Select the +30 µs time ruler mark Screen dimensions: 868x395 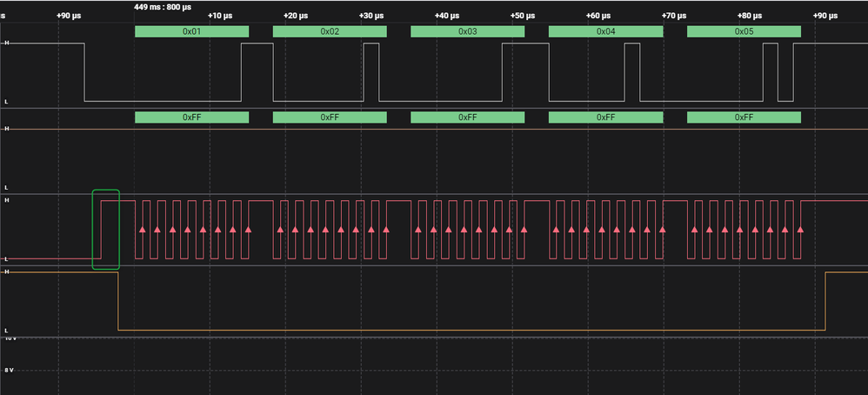371,17
